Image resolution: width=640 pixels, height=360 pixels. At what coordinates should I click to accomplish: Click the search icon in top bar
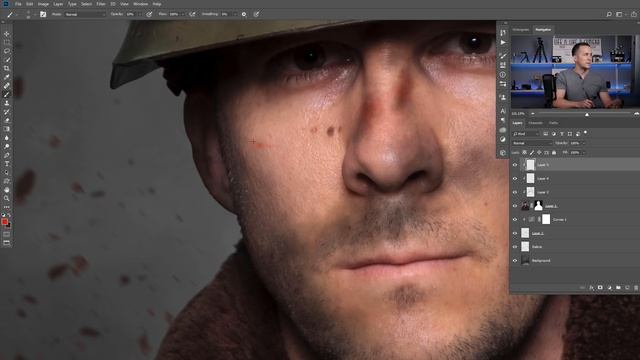point(609,14)
